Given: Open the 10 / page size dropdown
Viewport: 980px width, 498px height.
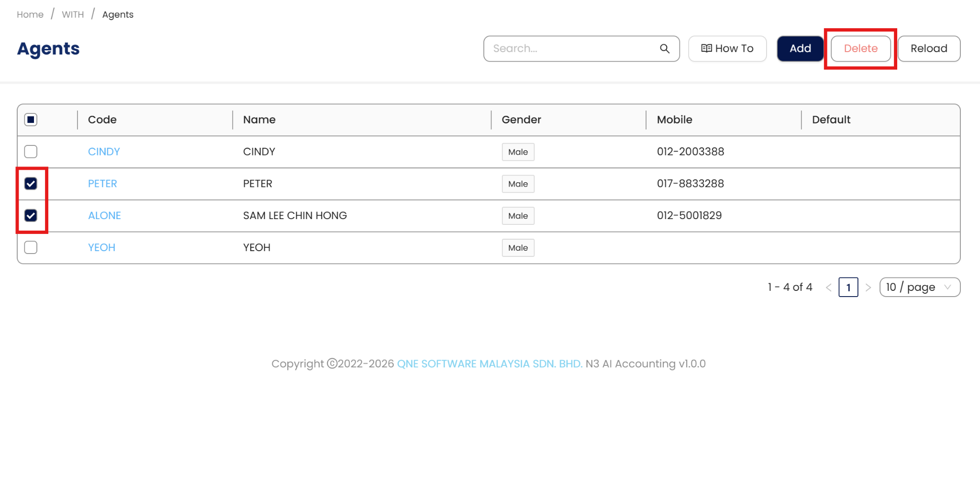Looking at the screenshot, I should click(919, 287).
